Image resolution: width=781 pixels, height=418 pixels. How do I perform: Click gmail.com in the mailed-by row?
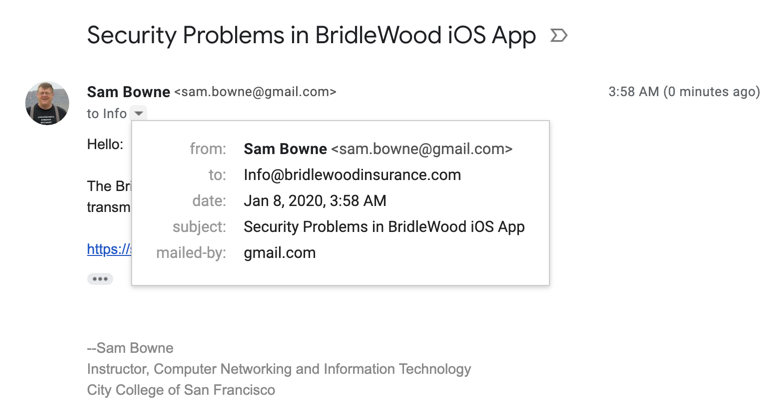[279, 253]
